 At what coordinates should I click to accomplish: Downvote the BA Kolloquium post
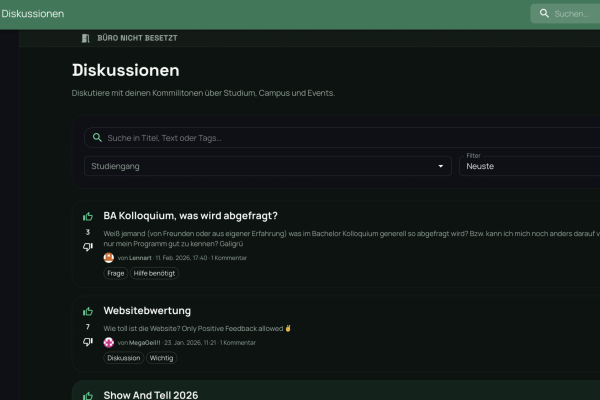coord(88,246)
